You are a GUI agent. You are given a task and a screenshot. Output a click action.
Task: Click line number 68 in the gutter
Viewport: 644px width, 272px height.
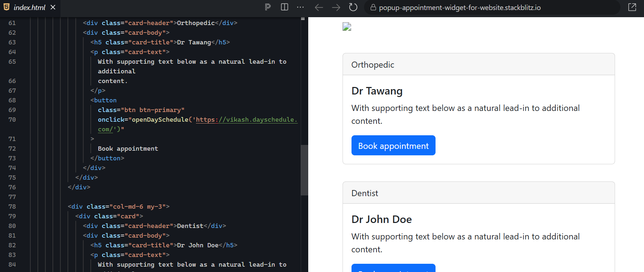point(12,100)
